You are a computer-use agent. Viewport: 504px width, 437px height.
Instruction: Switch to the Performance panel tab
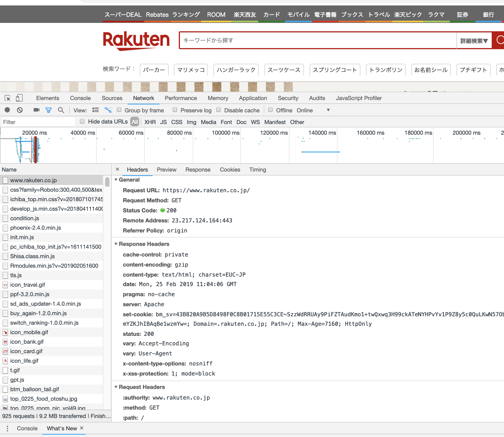click(181, 98)
